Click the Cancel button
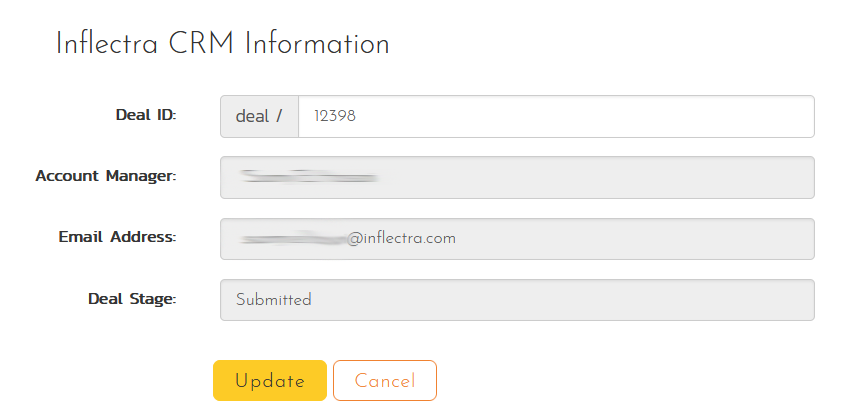This screenshot has width=854, height=419. click(384, 381)
